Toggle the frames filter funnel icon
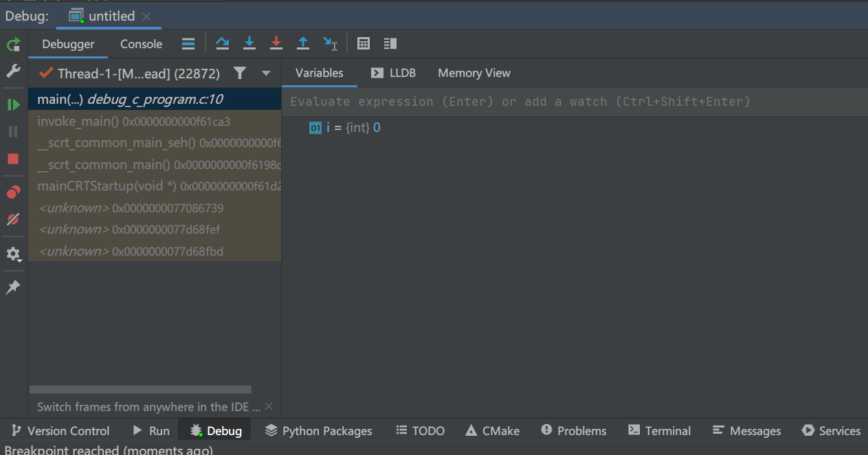 [x=239, y=73]
